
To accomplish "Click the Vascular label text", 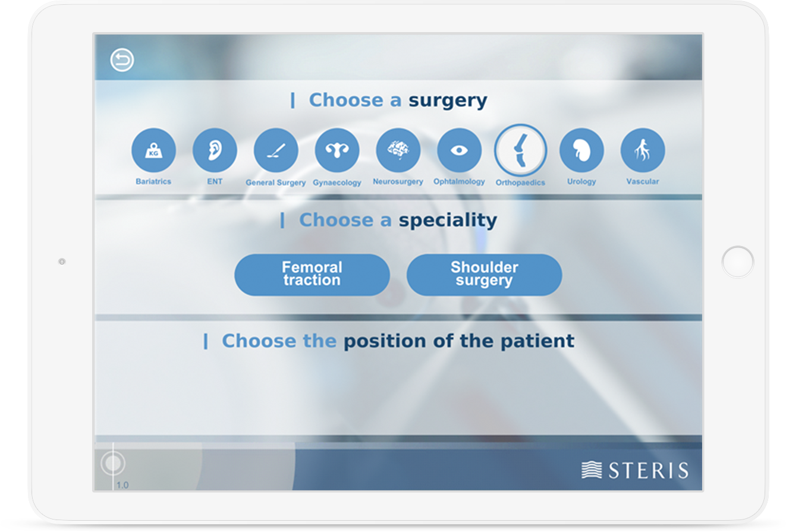I will pyautogui.click(x=643, y=181).
